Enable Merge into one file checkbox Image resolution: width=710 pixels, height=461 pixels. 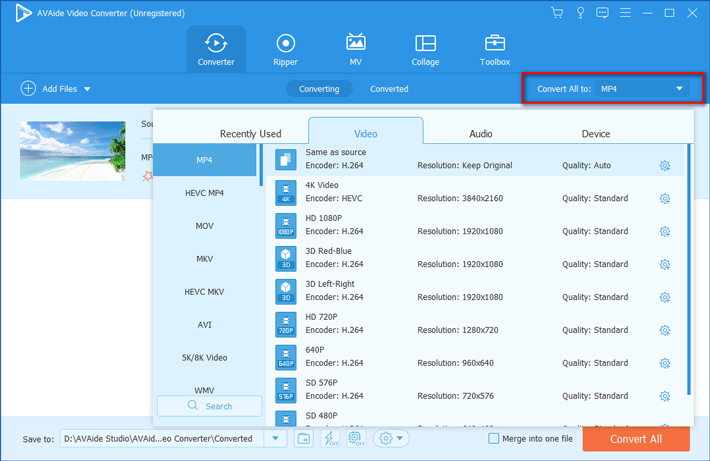(493, 438)
